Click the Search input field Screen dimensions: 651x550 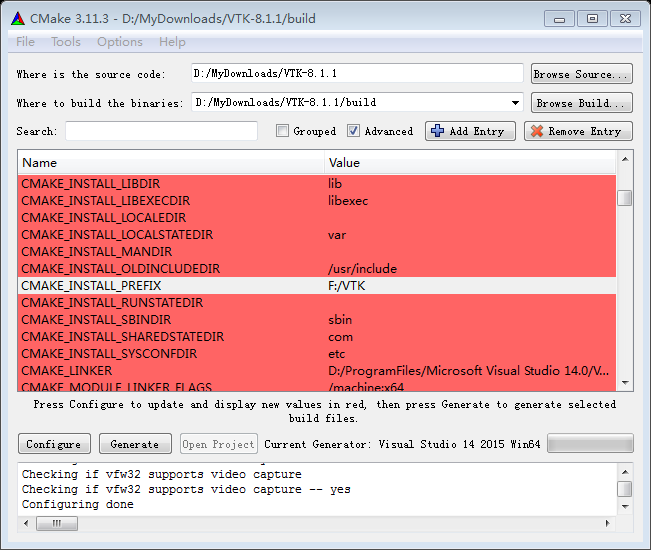click(x=161, y=131)
